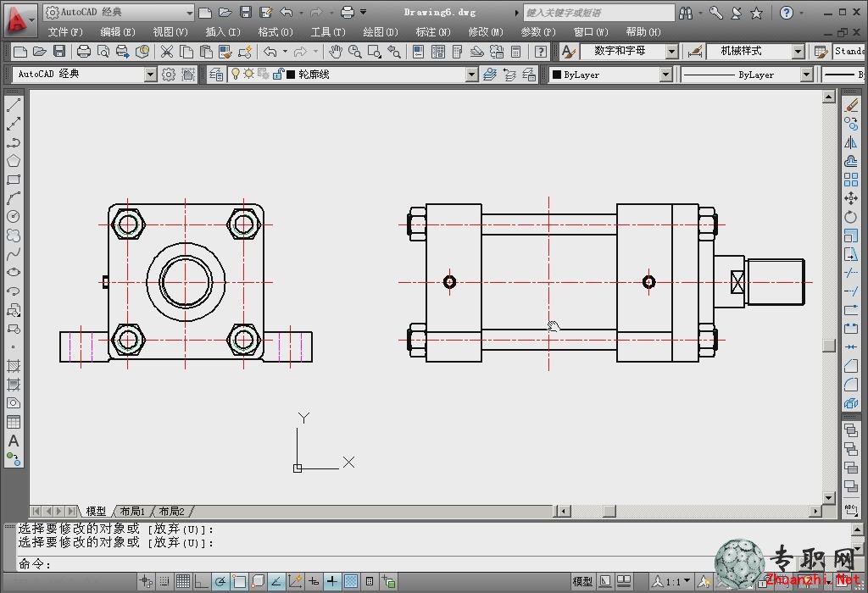Click the black layer color swatch beside 轮廓线
868x593 pixels.
click(292, 75)
